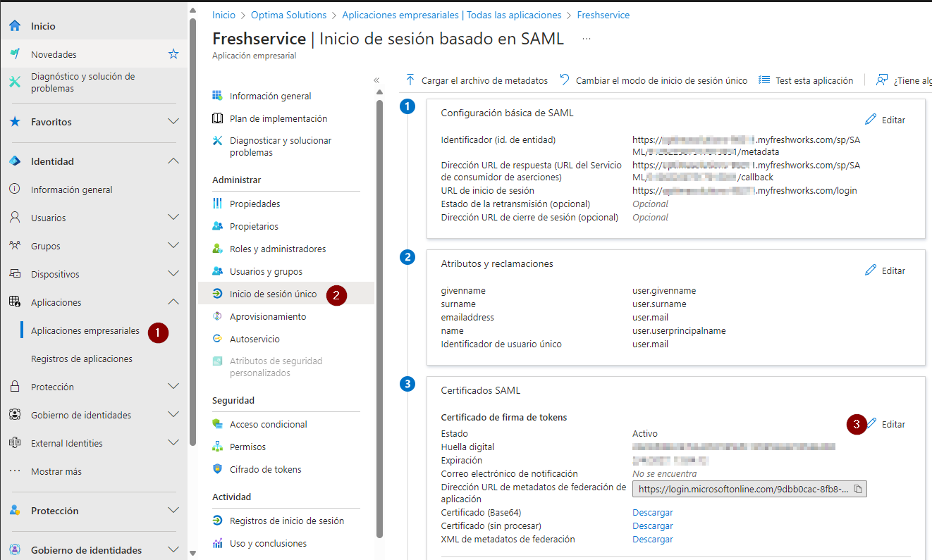Click the Test esta aplicación icon
This screenshot has height=560, width=932.
[764, 80]
